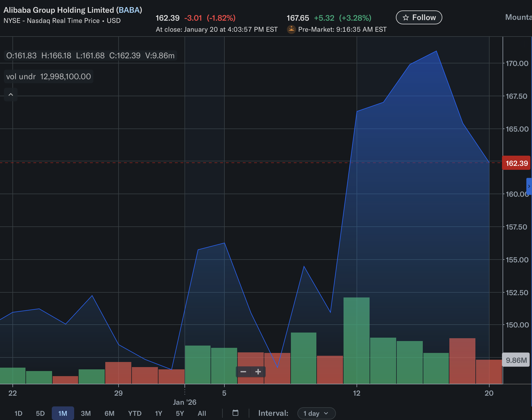Show the All time range
The image size is (532, 420).
click(x=202, y=413)
